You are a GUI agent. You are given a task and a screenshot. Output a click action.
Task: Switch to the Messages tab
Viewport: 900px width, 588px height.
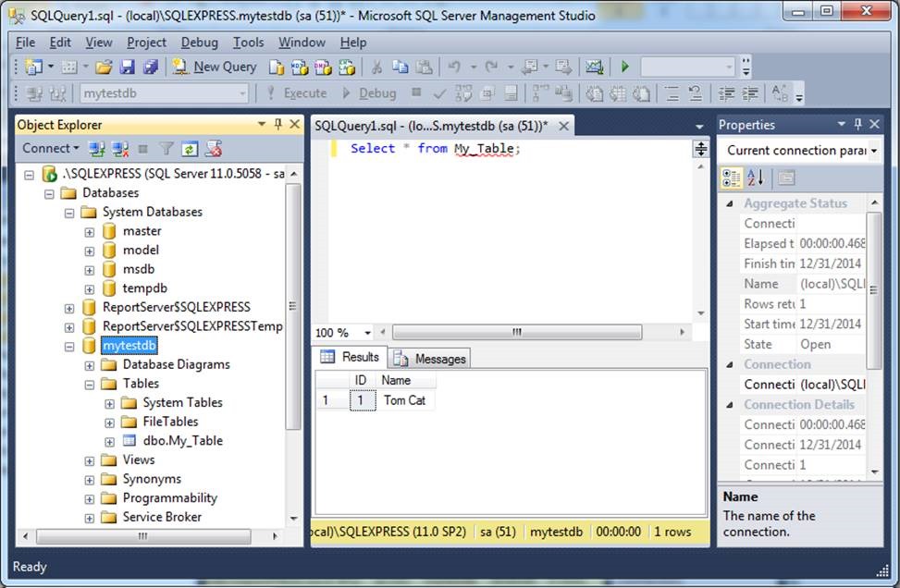point(430,359)
